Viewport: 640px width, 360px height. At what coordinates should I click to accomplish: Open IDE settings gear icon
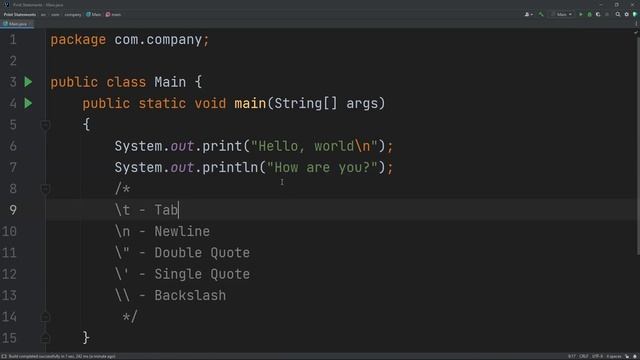point(627,14)
